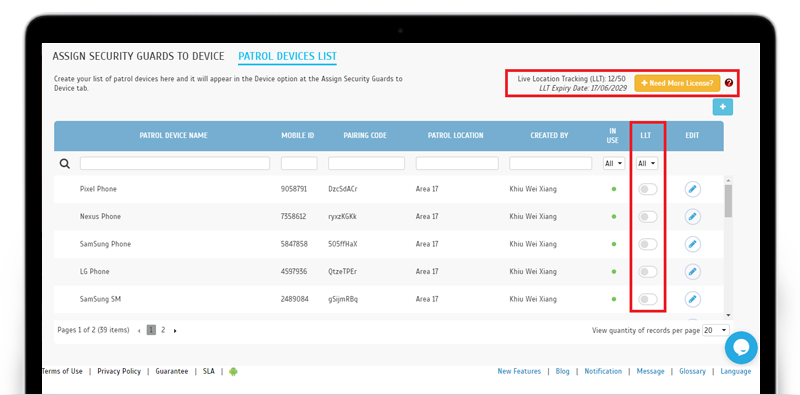Screen dimensions: 800x395
Task: Open the Message link
Action: pos(651,372)
